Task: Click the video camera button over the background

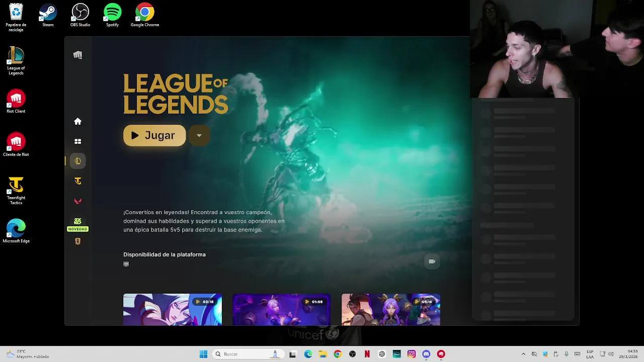Action: (432, 261)
